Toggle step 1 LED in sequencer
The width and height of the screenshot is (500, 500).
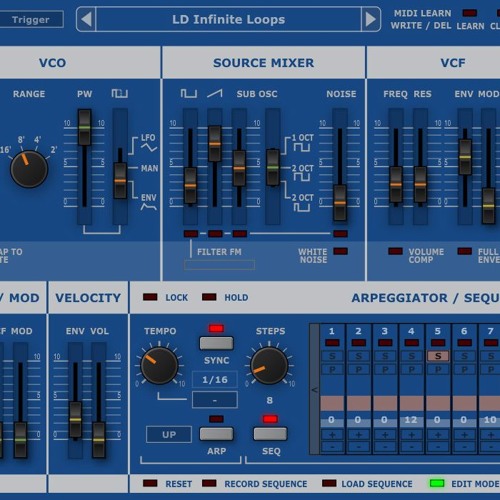pyautogui.click(x=332, y=343)
